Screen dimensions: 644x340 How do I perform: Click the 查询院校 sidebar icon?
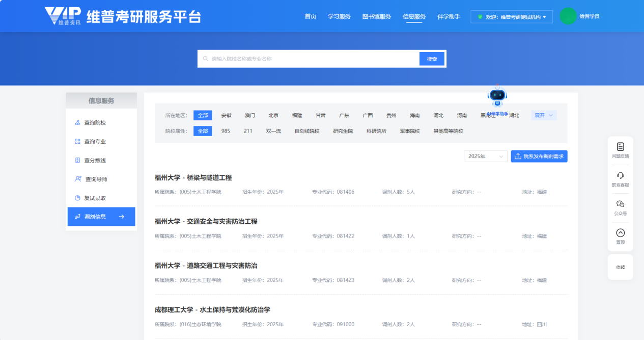coord(77,123)
